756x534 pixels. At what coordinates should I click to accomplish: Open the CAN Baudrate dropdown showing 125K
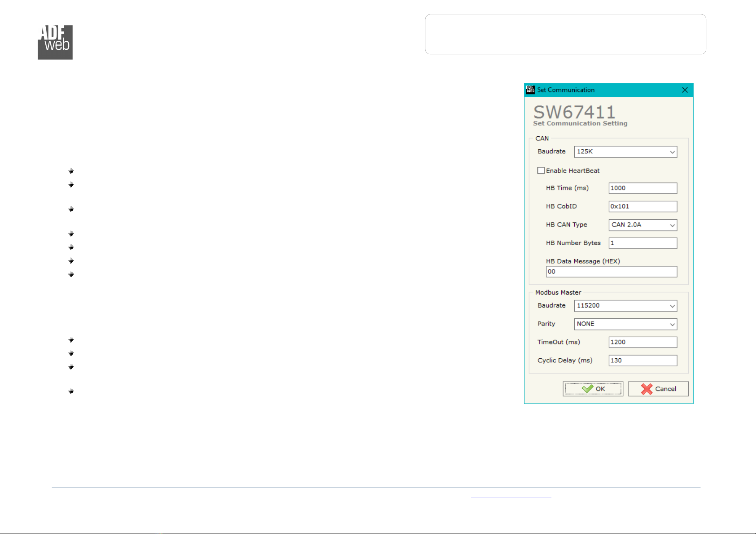click(625, 152)
